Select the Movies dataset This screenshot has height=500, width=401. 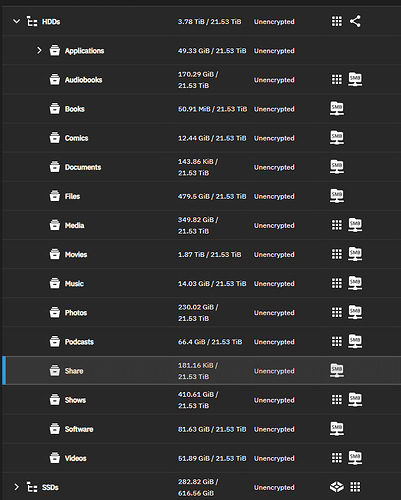pos(76,254)
